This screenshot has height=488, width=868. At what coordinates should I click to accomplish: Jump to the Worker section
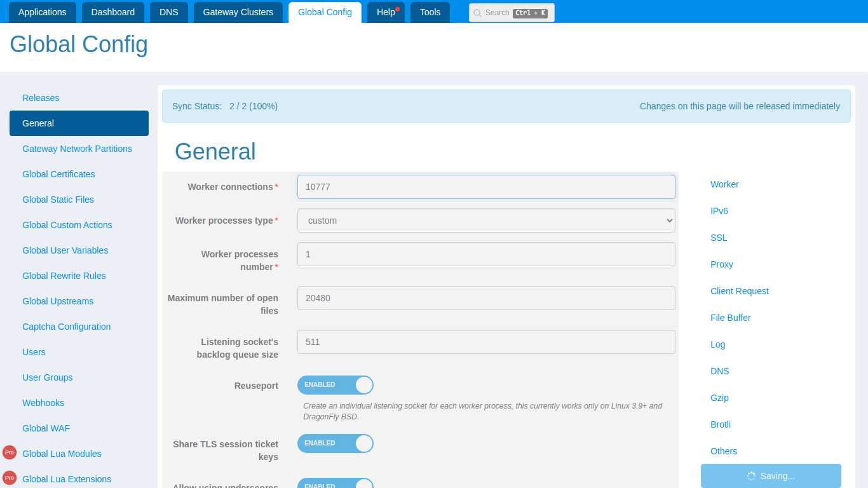(724, 184)
